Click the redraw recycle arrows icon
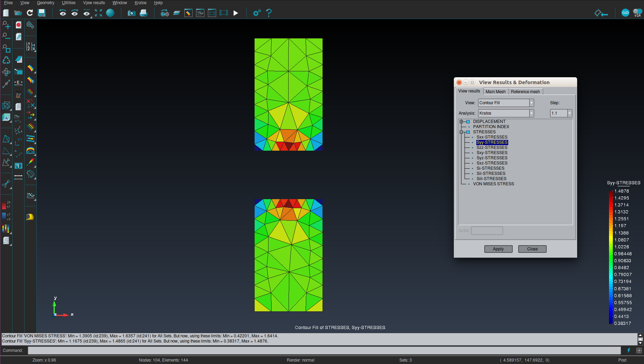 [6, 60]
